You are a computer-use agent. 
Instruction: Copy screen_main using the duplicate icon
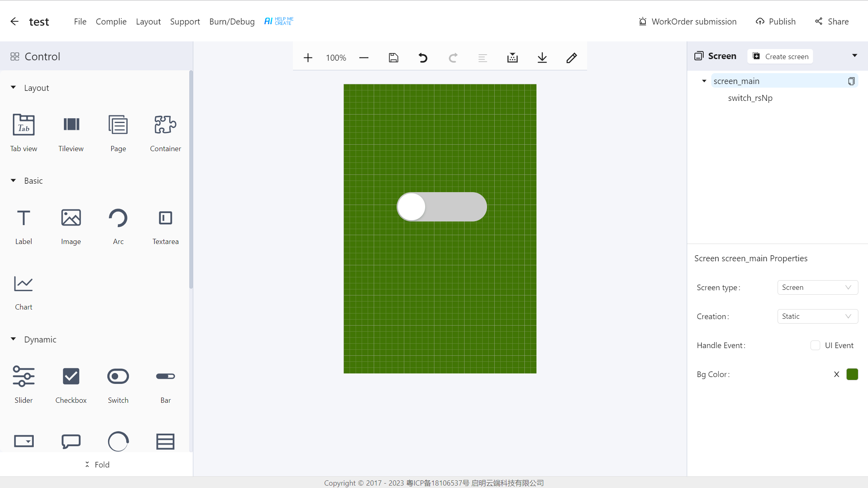[x=851, y=81]
